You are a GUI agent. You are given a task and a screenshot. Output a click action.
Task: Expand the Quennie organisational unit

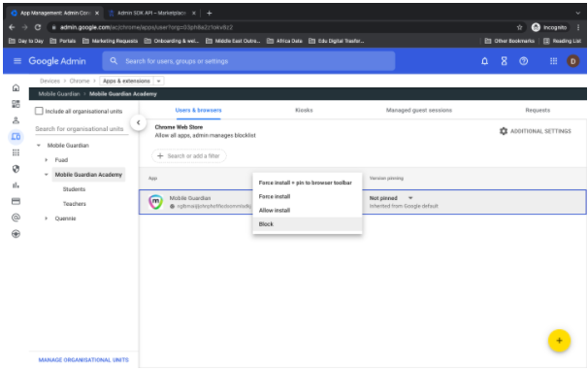pyautogui.click(x=47, y=219)
